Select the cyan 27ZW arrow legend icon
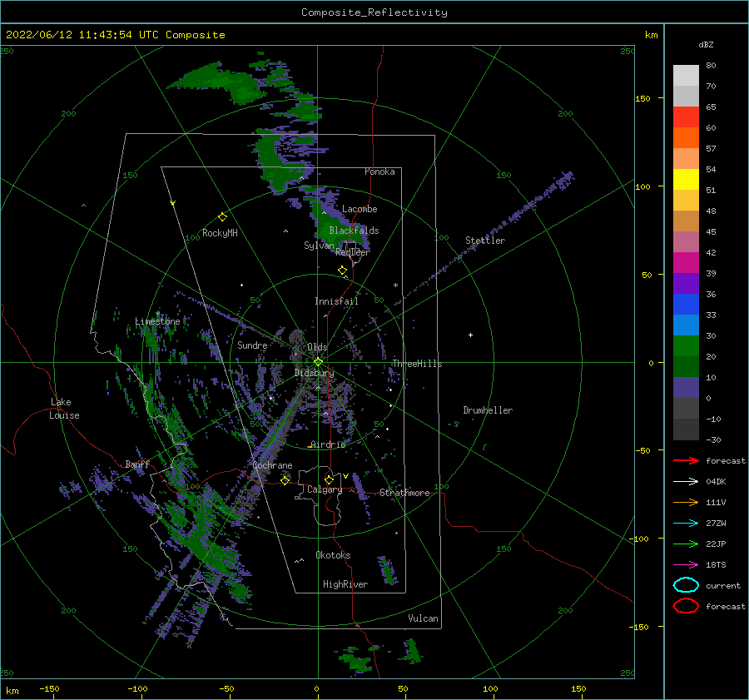 click(x=686, y=524)
